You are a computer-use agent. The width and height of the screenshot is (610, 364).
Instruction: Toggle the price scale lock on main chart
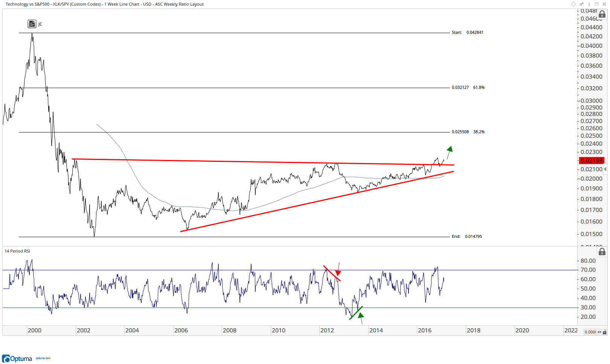tap(602, 14)
